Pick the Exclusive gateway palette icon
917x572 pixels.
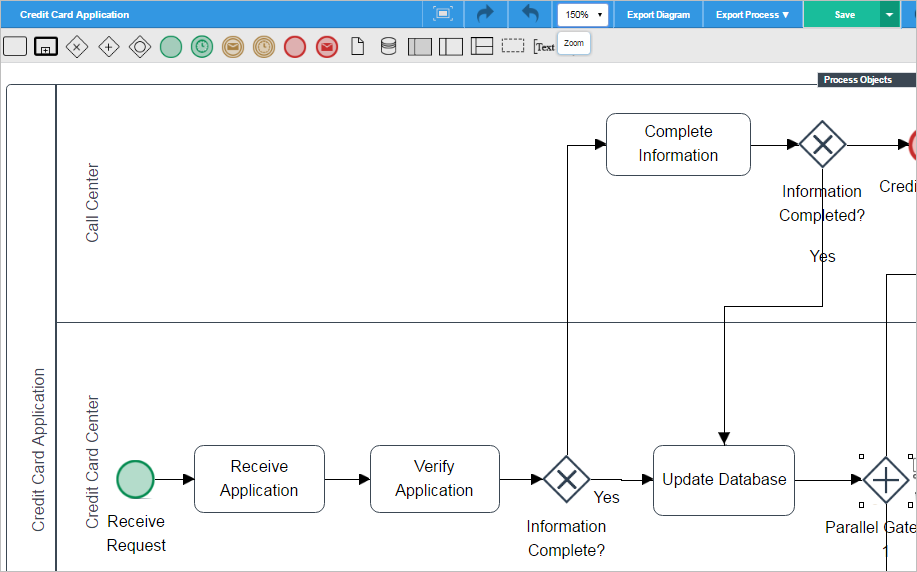click(77, 46)
